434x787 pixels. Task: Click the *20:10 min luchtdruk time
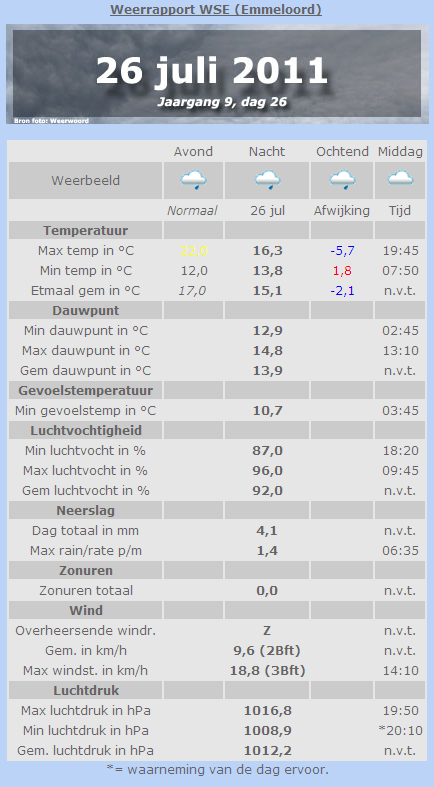tap(400, 730)
